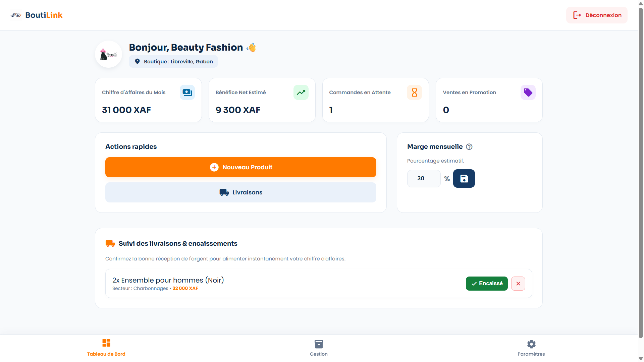
Task: Click the page vertical scrollbar
Action: pos(641,173)
